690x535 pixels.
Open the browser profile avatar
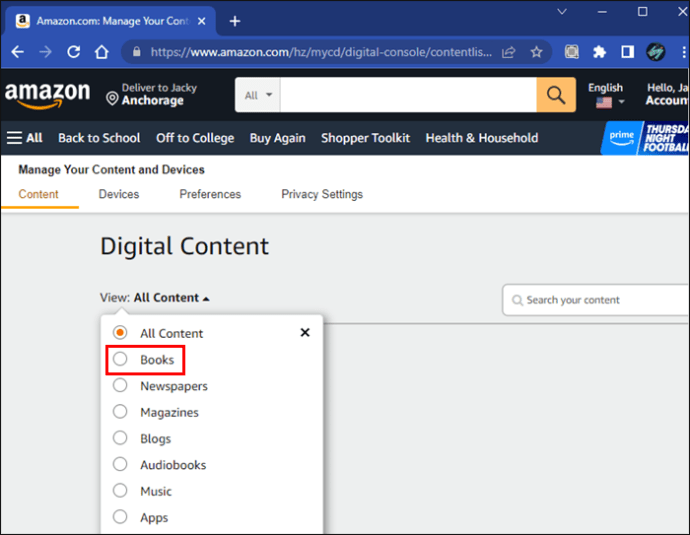pyautogui.click(x=656, y=52)
